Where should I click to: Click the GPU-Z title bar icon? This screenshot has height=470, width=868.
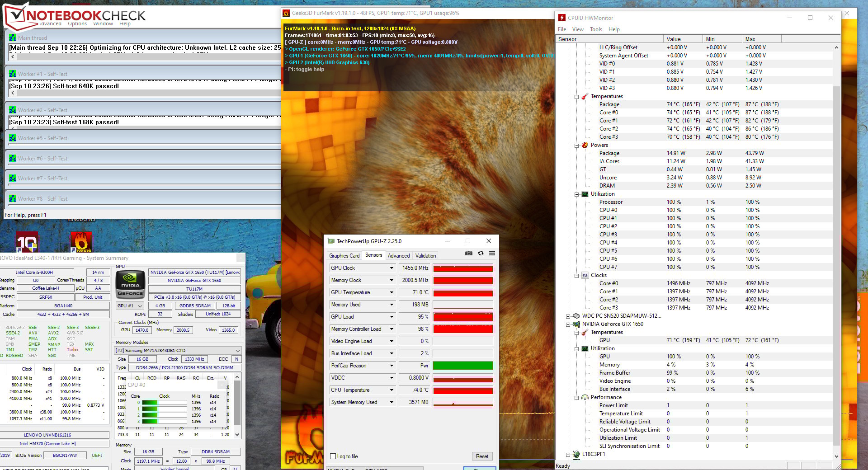coord(331,241)
